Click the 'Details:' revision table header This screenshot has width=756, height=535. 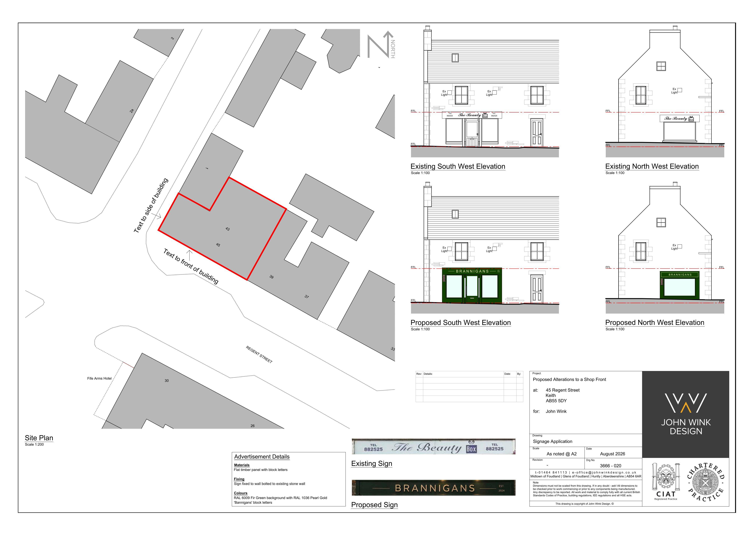[428, 374]
